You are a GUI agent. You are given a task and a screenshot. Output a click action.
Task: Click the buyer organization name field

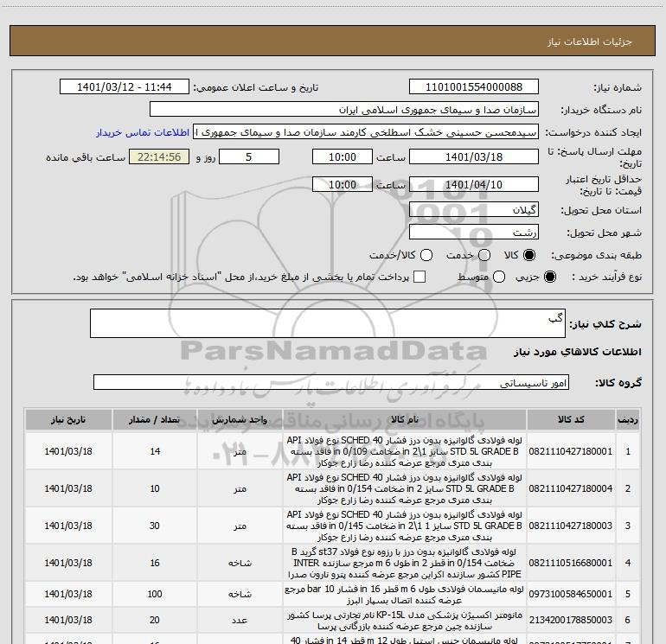[344, 110]
